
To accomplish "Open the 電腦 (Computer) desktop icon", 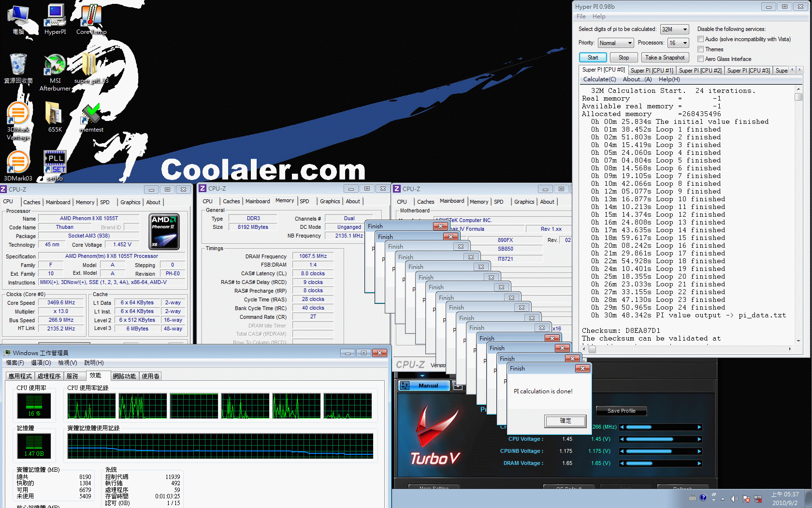I will pos(18,19).
